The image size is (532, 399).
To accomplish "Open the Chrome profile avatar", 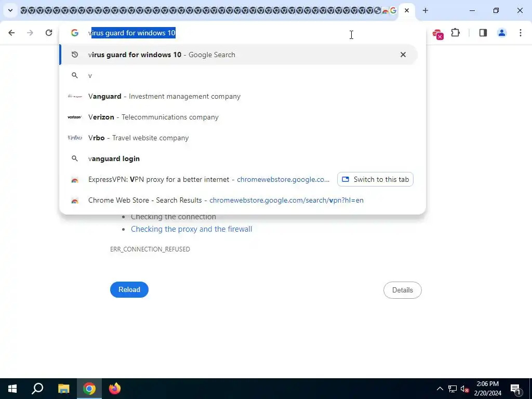I will point(501,33).
